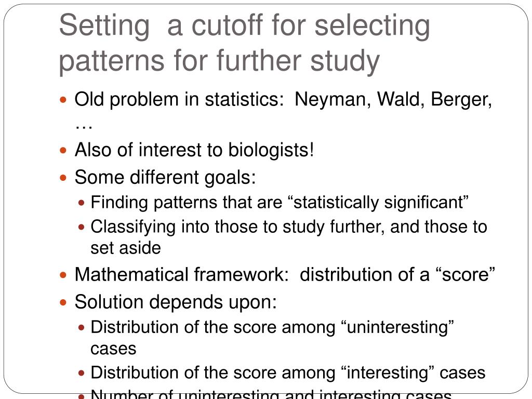Screen dimensions: 532x399
Task: Click the sub-bullet before "Classifying into those"
Action: pyautogui.click(x=81, y=227)
